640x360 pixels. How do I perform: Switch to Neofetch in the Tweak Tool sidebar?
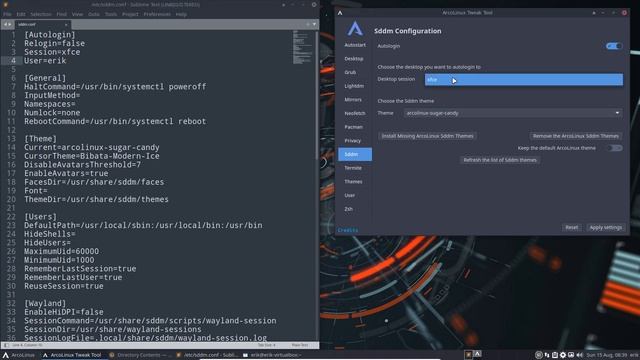[355, 113]
